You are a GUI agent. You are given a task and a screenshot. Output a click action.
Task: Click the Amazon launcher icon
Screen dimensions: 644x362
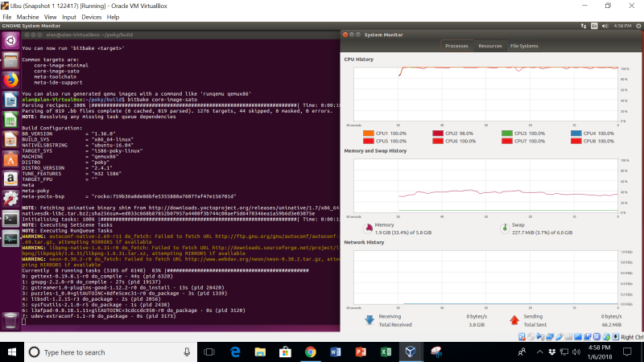pos(10,179)
